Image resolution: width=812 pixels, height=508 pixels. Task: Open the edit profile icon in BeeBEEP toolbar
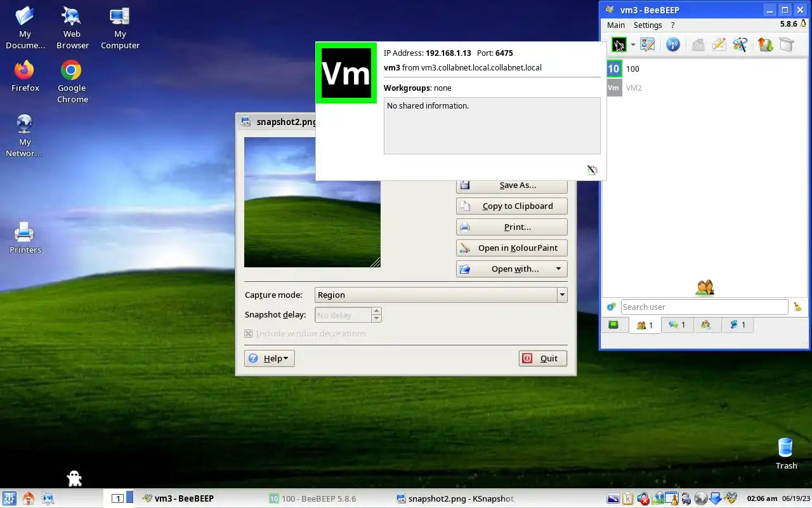pyautogui.click(x=647, y=44)
